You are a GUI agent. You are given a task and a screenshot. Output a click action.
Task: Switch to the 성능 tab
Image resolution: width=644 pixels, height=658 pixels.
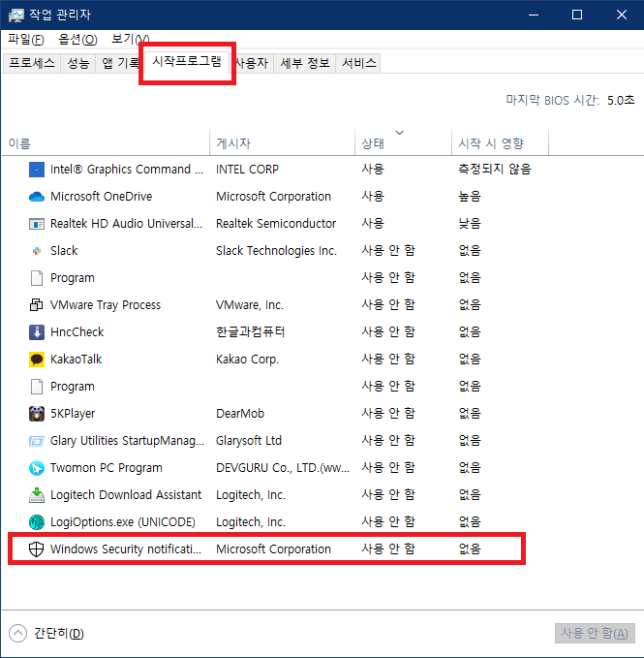click(x=78, y=63)
